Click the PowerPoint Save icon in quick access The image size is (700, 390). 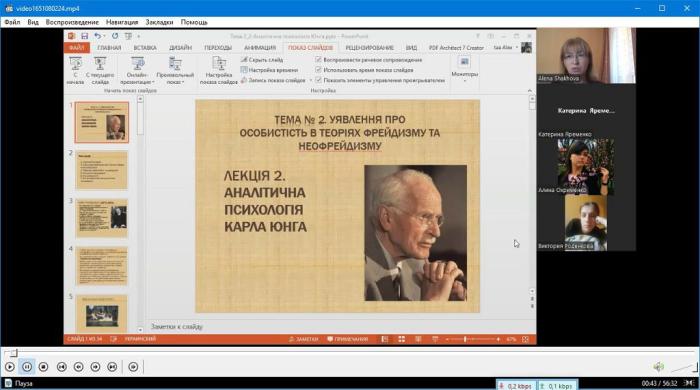point(84,36)
